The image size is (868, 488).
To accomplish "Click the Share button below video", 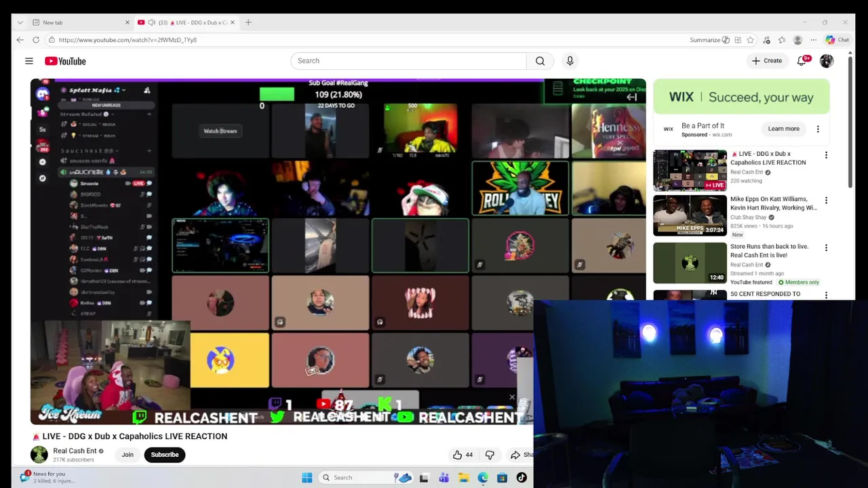I will click(x=521, y=455).
